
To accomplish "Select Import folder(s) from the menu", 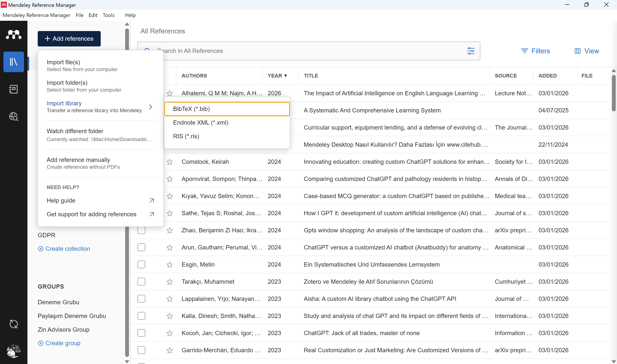I will pos(101,86).
